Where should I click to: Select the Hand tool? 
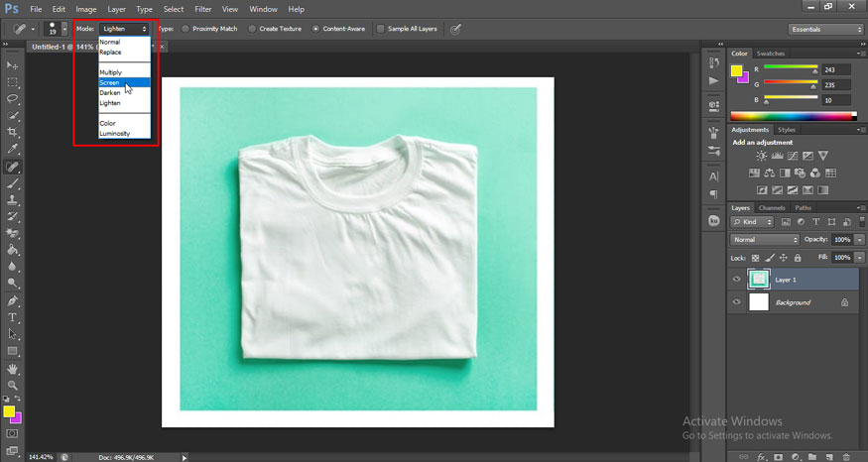pos(12,369)
